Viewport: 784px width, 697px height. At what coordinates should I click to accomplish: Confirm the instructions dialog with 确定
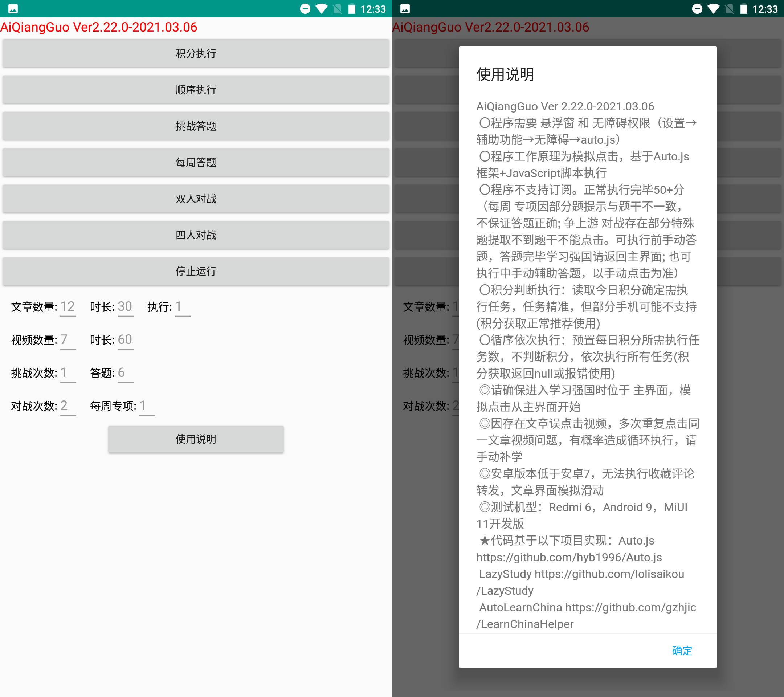pos(682,651)
